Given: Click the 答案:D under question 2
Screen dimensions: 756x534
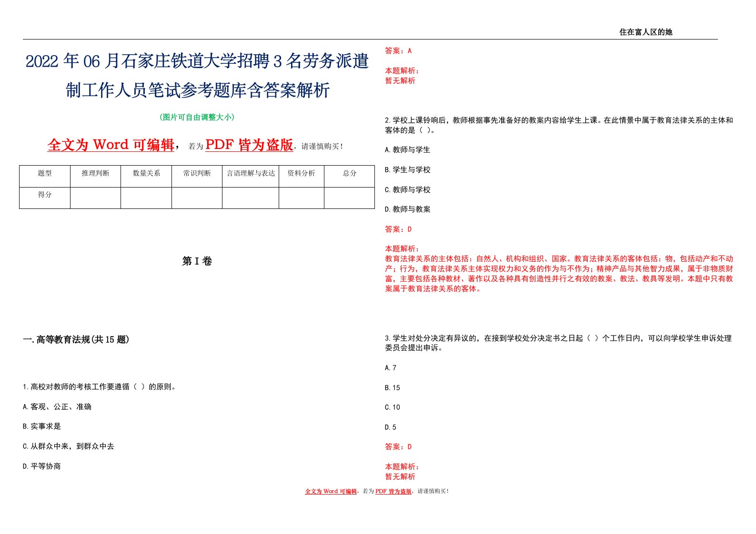Looking at the screenshot, I should pos(398,229).
